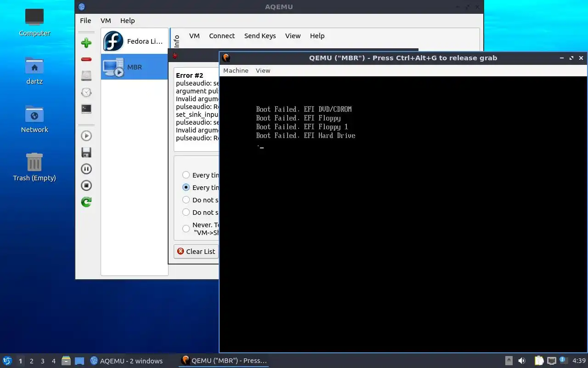Click the QEMU ("MBR") taskbar entry
Viewport: 588px width, 368px height.
[x=224, y=361]
